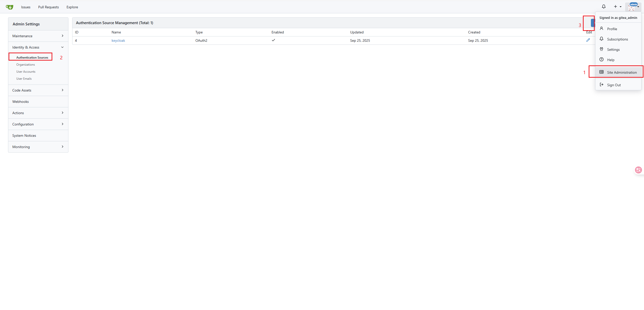This screenshot has height=310, width=644.
Task: Expand the Maintenance section
Action: pyautogui.click(x=38, y=36)
